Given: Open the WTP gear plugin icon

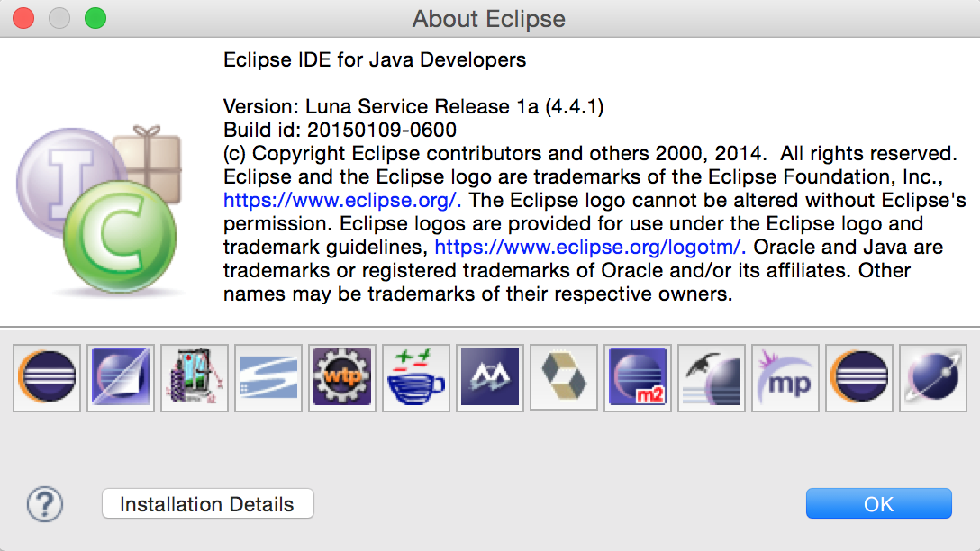Looking at the screenshot, I should click(x=342, y=378).
